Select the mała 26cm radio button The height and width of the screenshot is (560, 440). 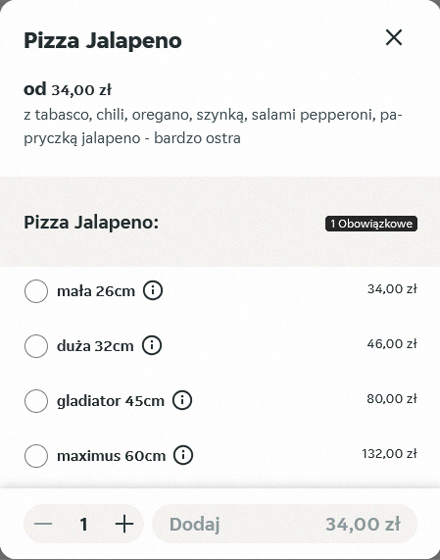tap(36, 291)
